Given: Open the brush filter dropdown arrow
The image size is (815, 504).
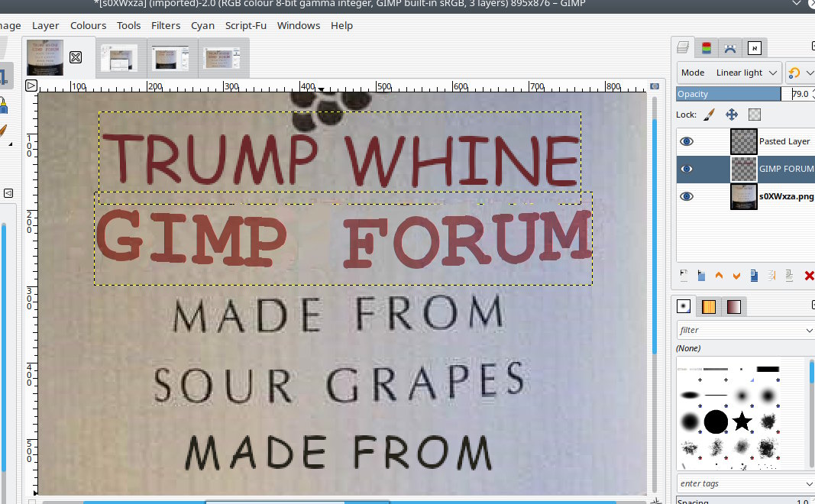Looking at the screenshot, I should (810, 330).
